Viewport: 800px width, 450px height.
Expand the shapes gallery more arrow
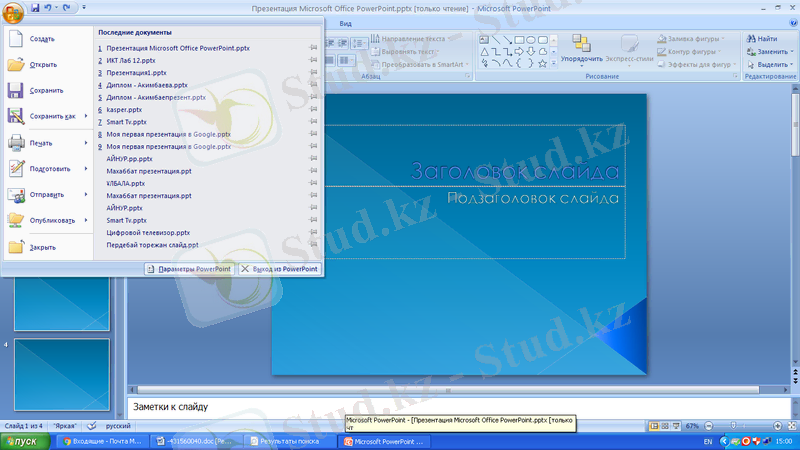(553, 64)
